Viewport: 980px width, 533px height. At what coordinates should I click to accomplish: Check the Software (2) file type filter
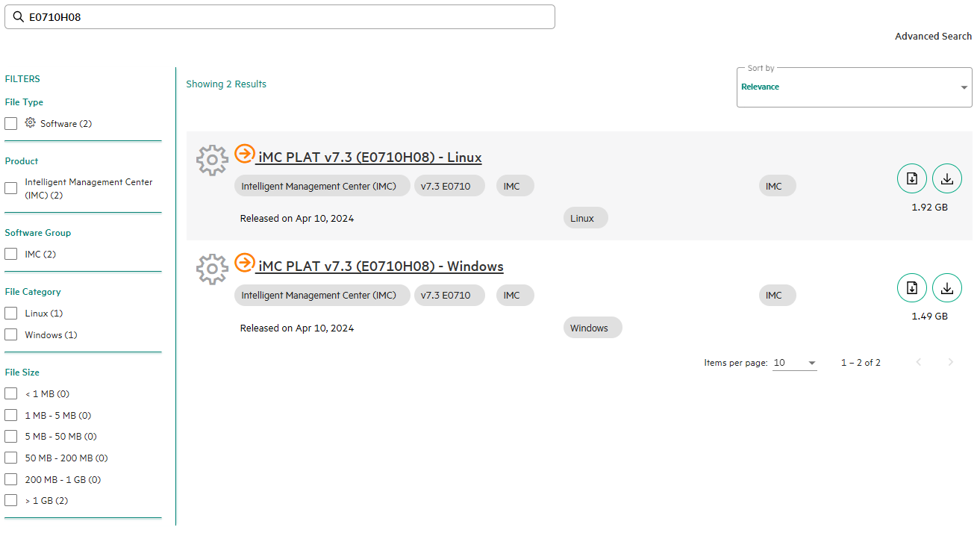11,124
